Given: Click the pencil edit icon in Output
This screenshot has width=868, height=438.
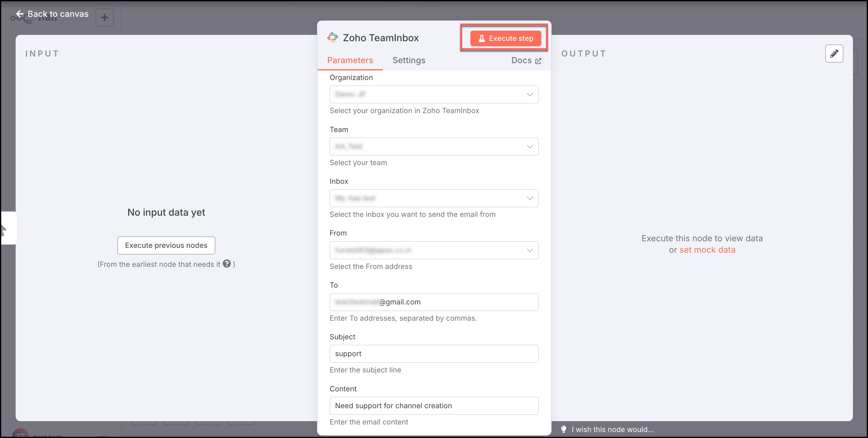Looking at the screenshot, I should pos(834,54).
